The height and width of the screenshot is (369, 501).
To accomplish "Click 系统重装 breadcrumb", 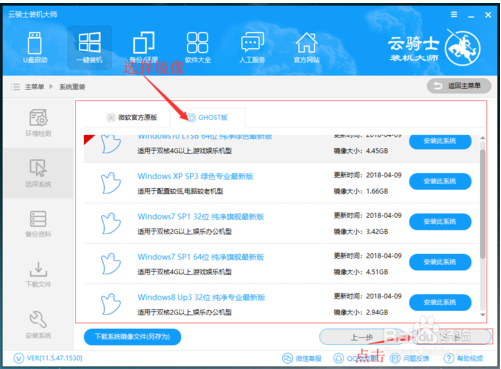I will tap(72, 87).
